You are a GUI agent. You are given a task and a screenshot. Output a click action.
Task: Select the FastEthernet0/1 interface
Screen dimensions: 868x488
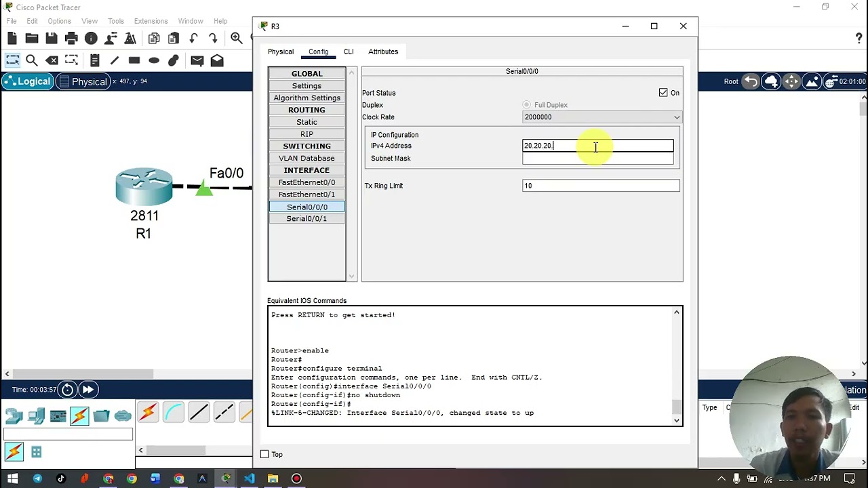coord(307,195)
